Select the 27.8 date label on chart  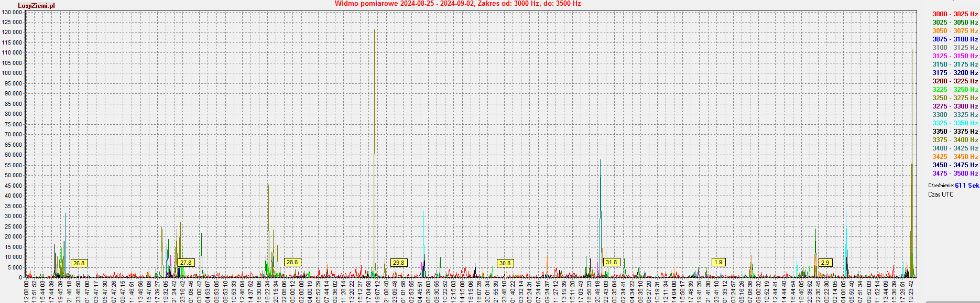point(186,263)
